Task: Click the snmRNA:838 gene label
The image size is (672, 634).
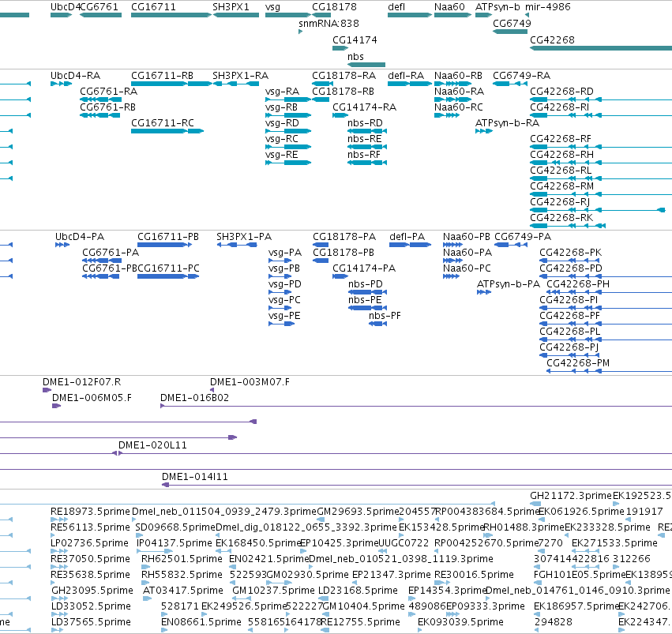Action: click(x=328, y=23)
